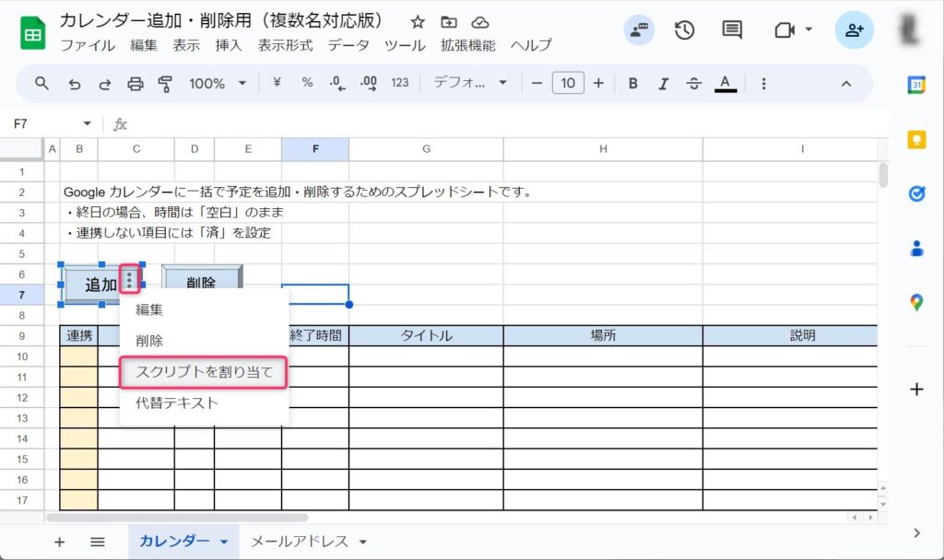Toggle italic formatting
This screenshot has height=560, width=944.
coord(663,84)
